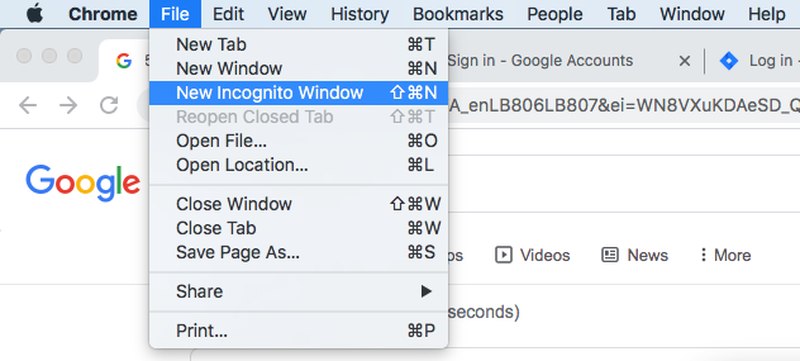Select Print… menu entry
The height and width of the screenshot is (361, 800).
pyautogui.click(x=299, y=331)
